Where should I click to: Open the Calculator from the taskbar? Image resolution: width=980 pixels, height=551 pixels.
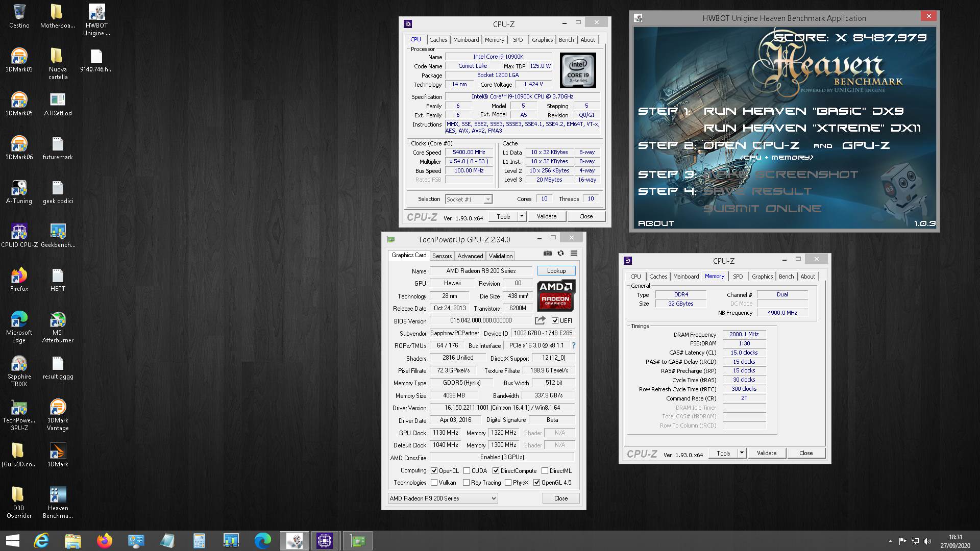point(199,540)
